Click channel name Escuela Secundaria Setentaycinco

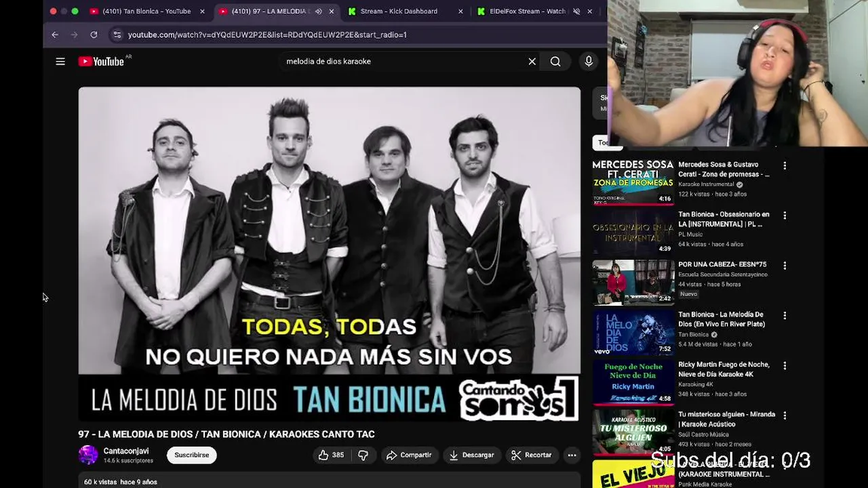(723, 275)
